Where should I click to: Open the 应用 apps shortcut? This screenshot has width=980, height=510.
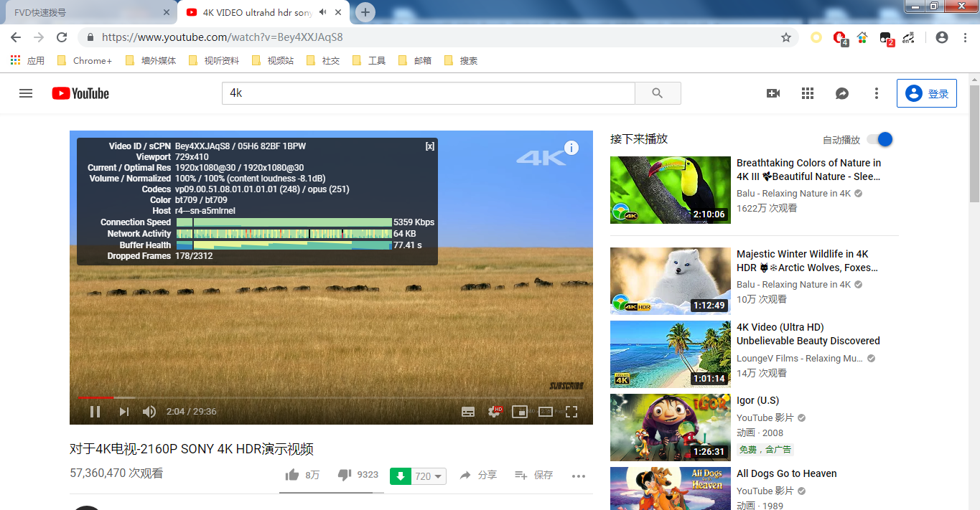point(28,61)
